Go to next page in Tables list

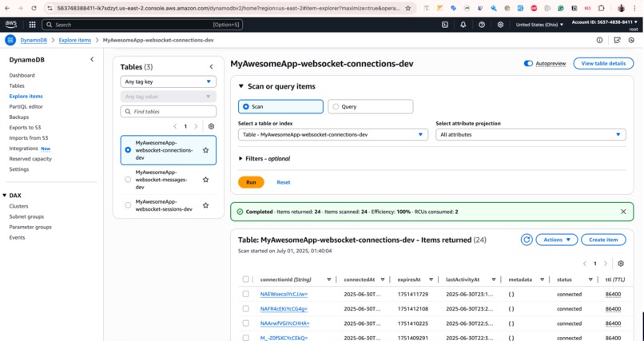[196, 126]
